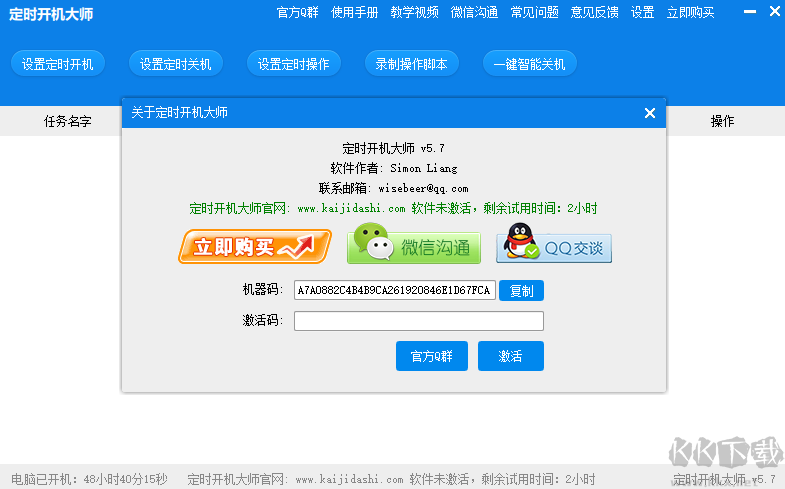The width and height of the screenshot is (785, 489).
Task: Open the 意见反馈 menu item
Action: [594, 13]
